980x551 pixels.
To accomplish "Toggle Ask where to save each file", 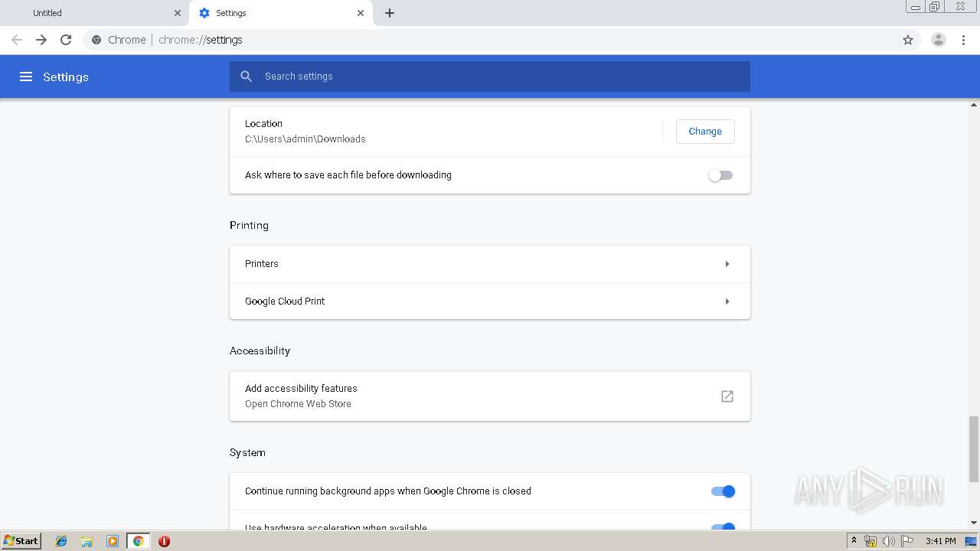I will [720, 175].
